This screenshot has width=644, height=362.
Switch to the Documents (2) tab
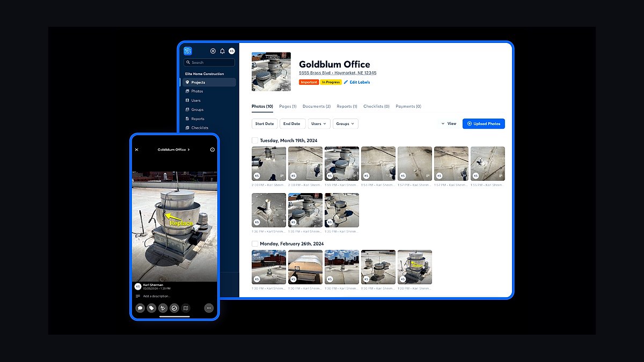(x=317, y=106)
